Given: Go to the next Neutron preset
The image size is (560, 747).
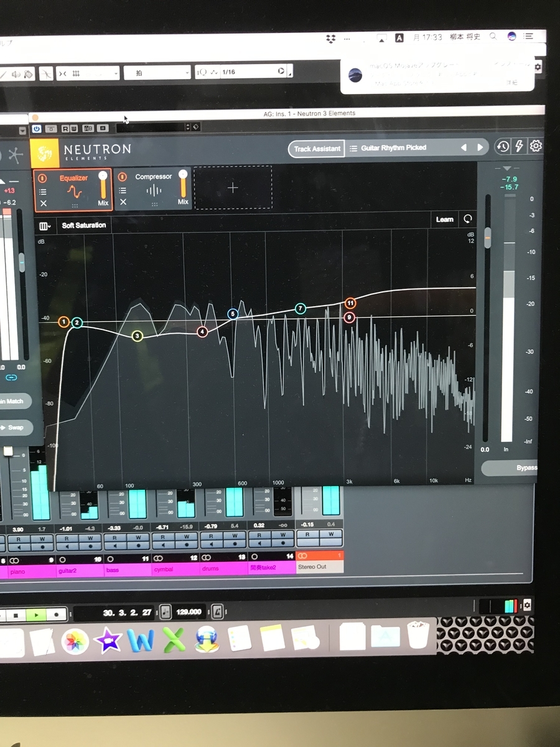Looking at the screenshot, I should click(480, 148).
